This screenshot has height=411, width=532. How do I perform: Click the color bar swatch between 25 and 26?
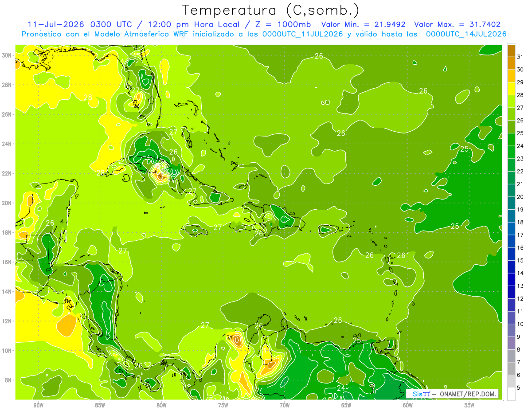pyautogui.click(x=512, y=127)
